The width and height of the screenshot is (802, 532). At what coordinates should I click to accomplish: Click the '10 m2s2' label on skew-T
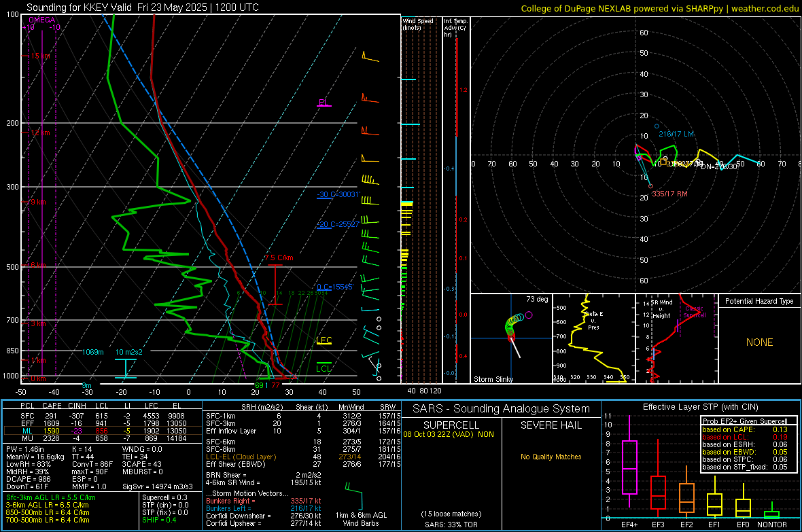129,352
